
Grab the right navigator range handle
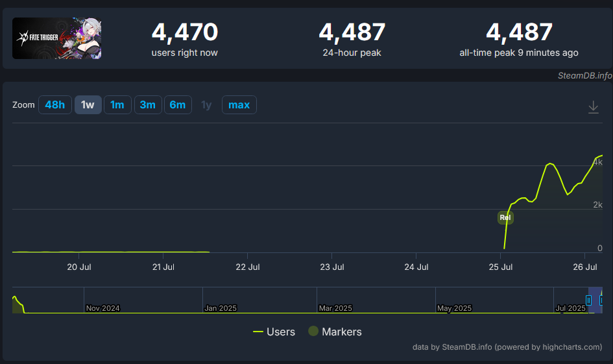601,300
